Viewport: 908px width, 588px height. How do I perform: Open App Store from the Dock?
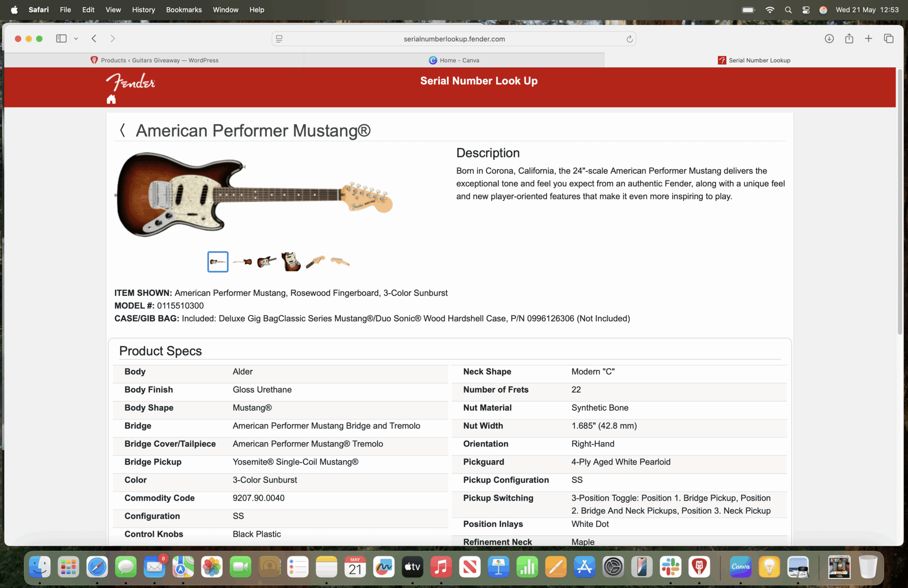click(x=584, y=567)
